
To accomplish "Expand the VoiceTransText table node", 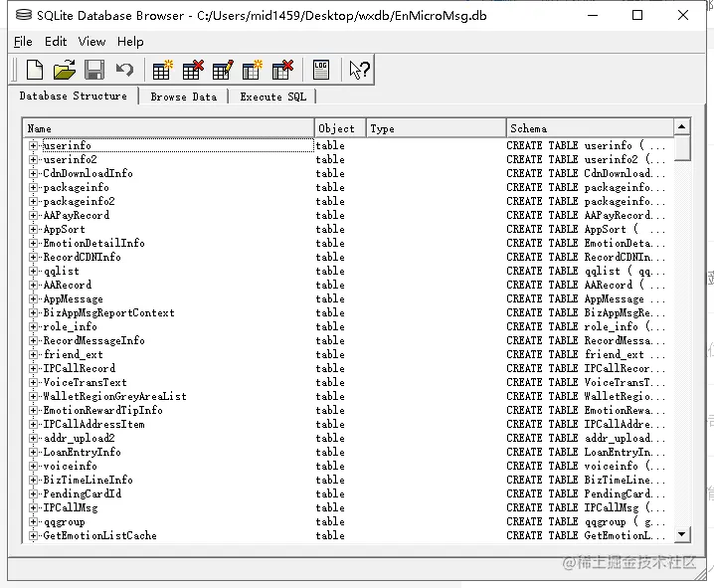I will tap(33, 382).
